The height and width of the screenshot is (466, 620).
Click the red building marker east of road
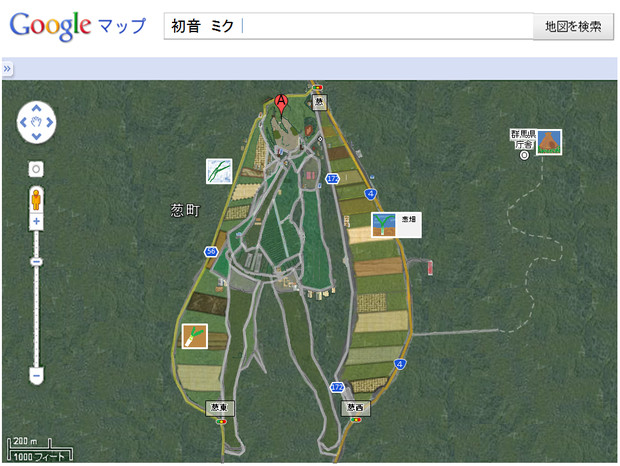point(430,268)
